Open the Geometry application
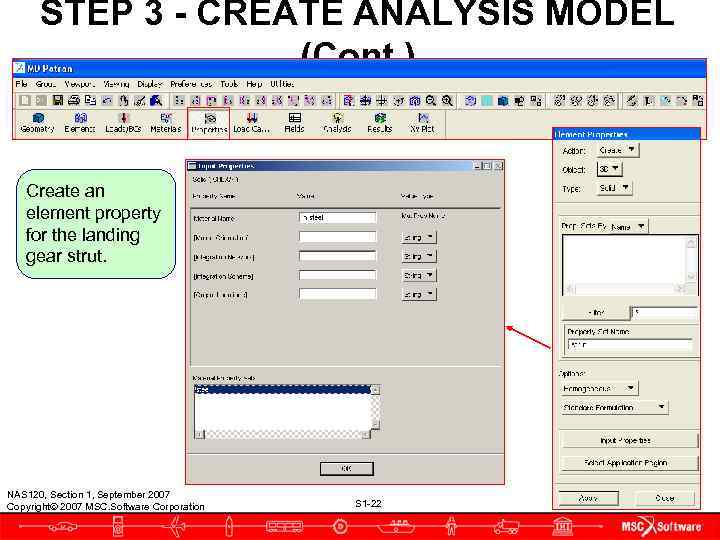This screenshot has width=720, height=540. (x=37, y=123)
